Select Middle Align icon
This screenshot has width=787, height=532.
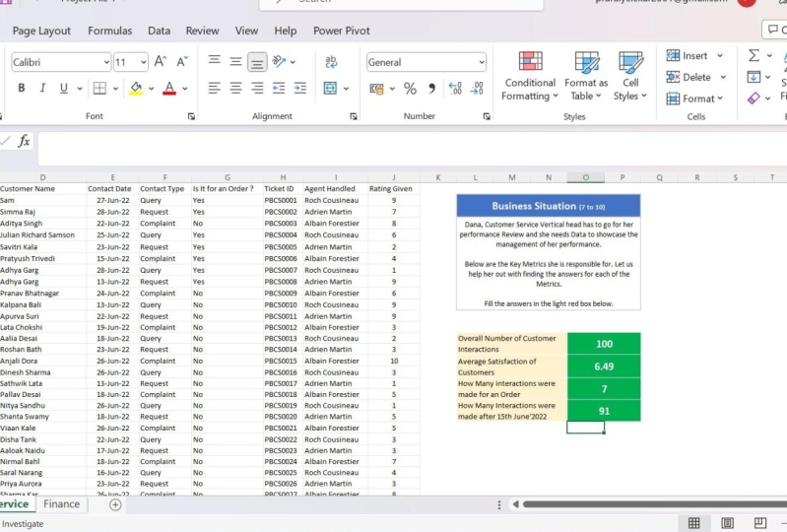235,62
